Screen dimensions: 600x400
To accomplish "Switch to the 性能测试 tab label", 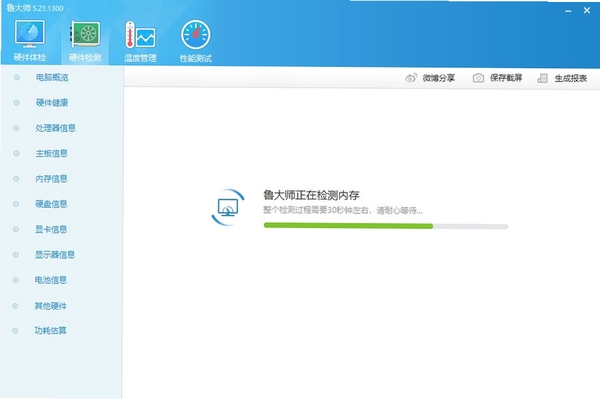I will click(x=196, y=58).
